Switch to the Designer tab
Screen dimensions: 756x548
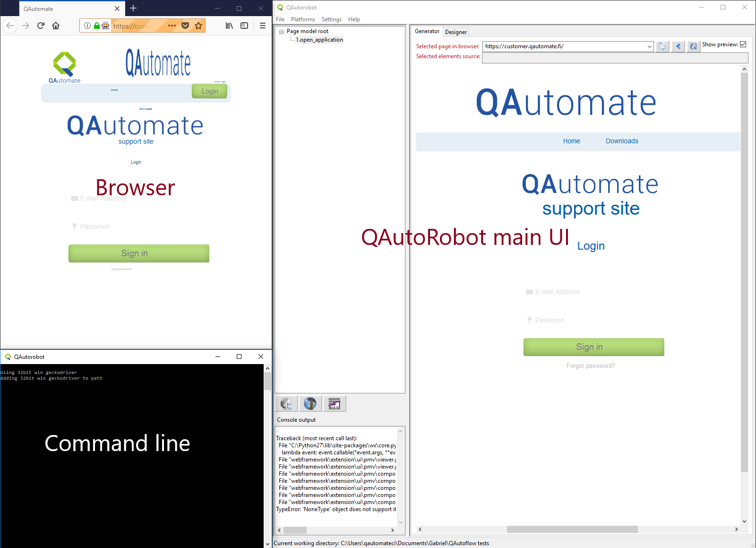[x=456, y=32]
